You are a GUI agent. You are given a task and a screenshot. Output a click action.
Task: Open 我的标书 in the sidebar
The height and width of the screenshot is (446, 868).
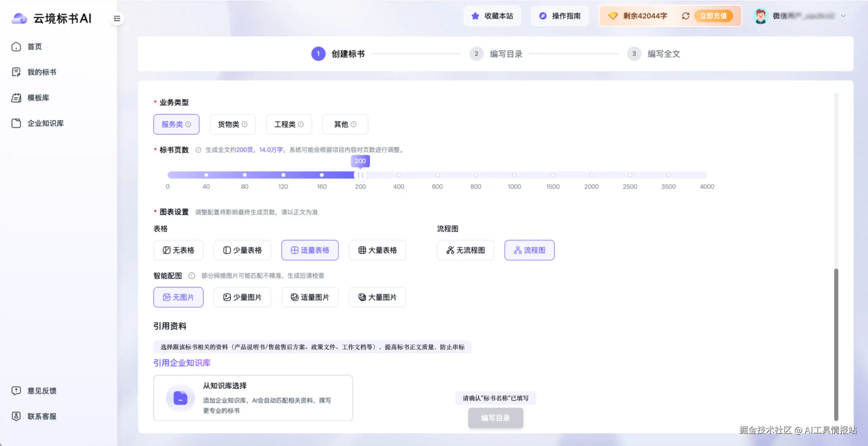point(41,72)
